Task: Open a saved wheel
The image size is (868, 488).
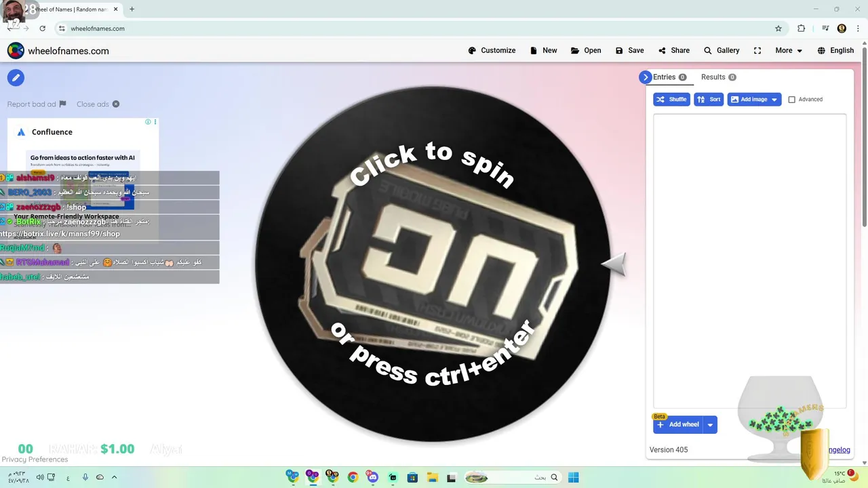Action: click(x=586, y=50)
